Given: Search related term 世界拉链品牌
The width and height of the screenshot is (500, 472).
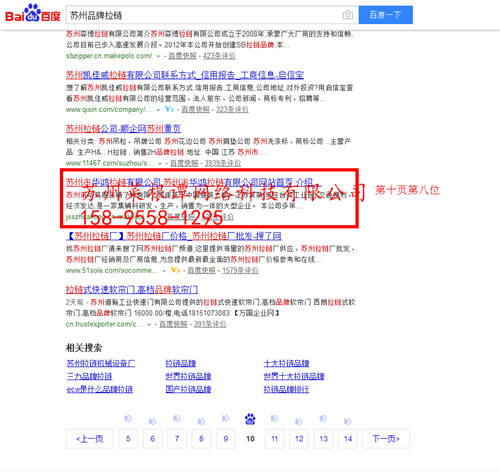Looking at the screenshot, I should pos(188,376).
